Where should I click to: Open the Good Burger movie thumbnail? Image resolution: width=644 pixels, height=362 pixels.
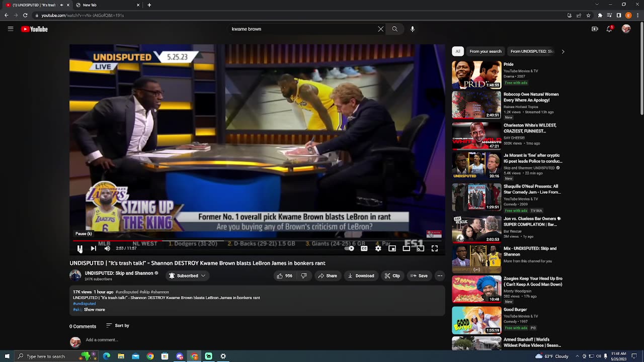point(476,320)
